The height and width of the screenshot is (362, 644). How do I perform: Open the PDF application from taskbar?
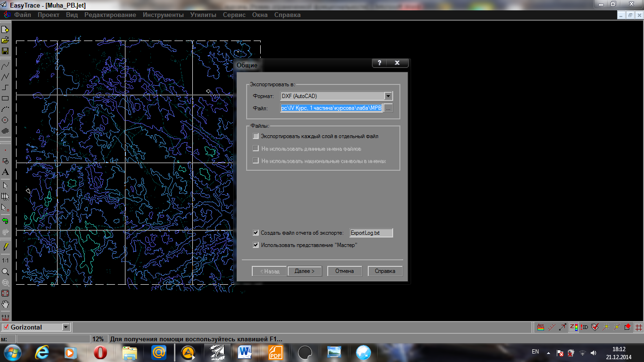275,352
